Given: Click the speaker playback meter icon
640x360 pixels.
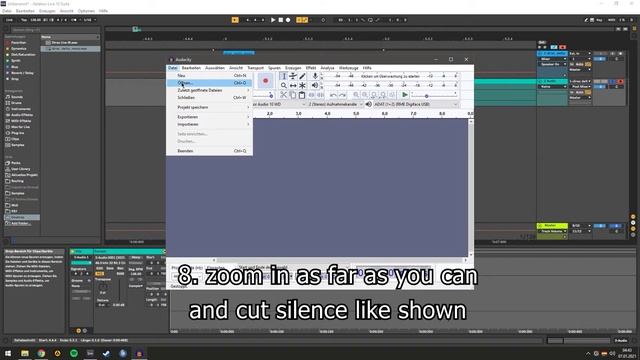Looking at the screenshot, I should 315,85.
